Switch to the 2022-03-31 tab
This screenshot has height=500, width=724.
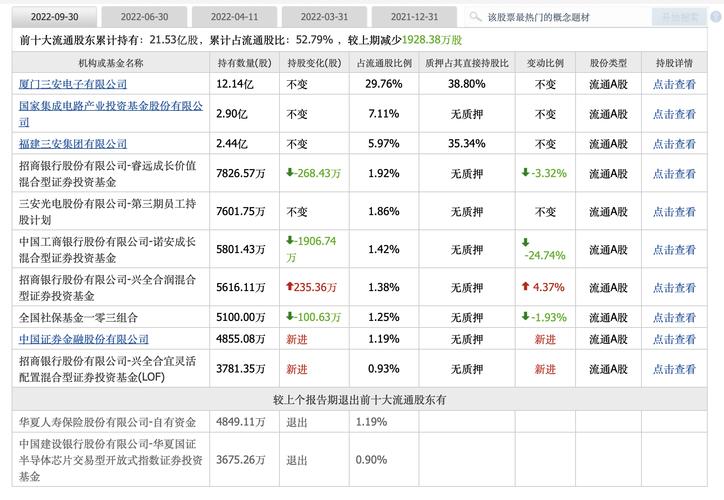coord(324,17)
